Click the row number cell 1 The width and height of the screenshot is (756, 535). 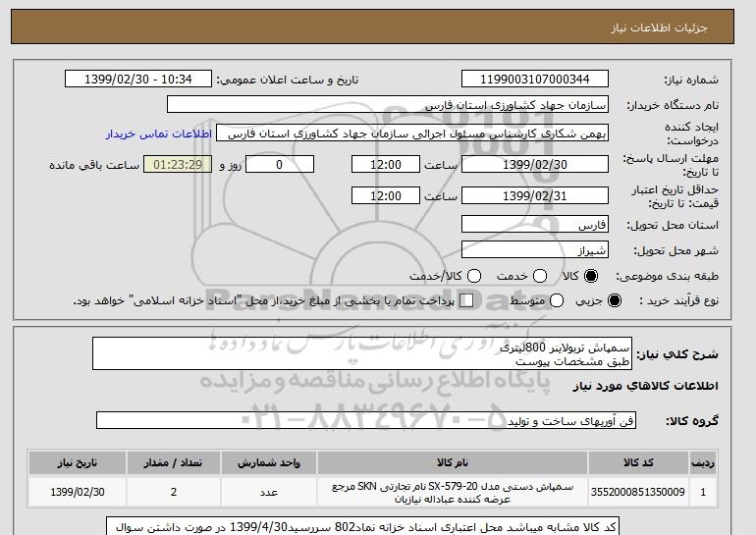click(x=703, y=492)
